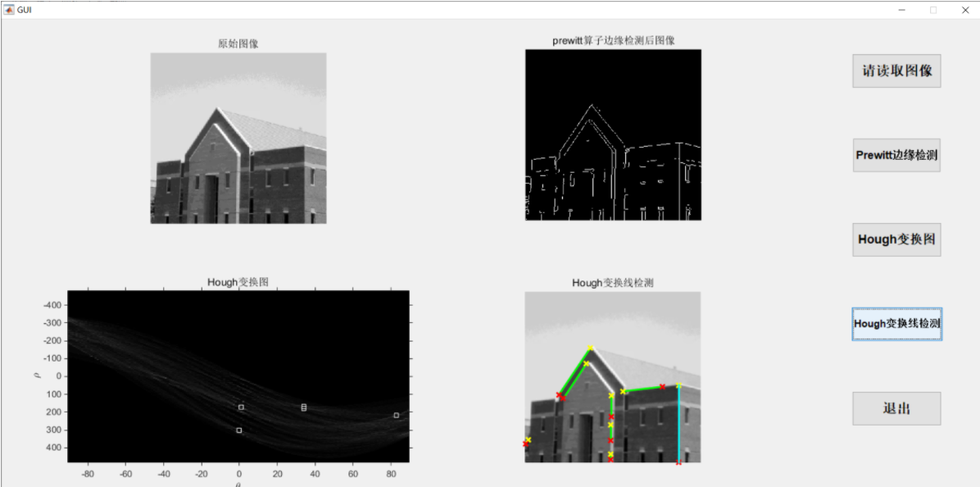Click the 退出 button to quit

pyautogui.click(x=896, y=409)
